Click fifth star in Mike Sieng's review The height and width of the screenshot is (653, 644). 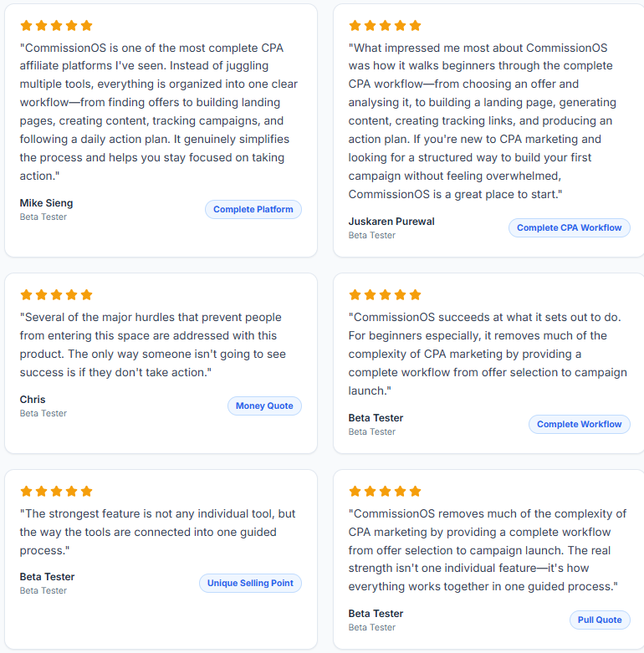click(87, 26)
